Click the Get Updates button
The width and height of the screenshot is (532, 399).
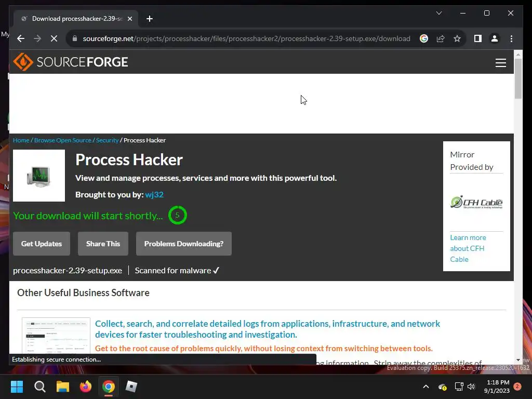tap(42, 244)
